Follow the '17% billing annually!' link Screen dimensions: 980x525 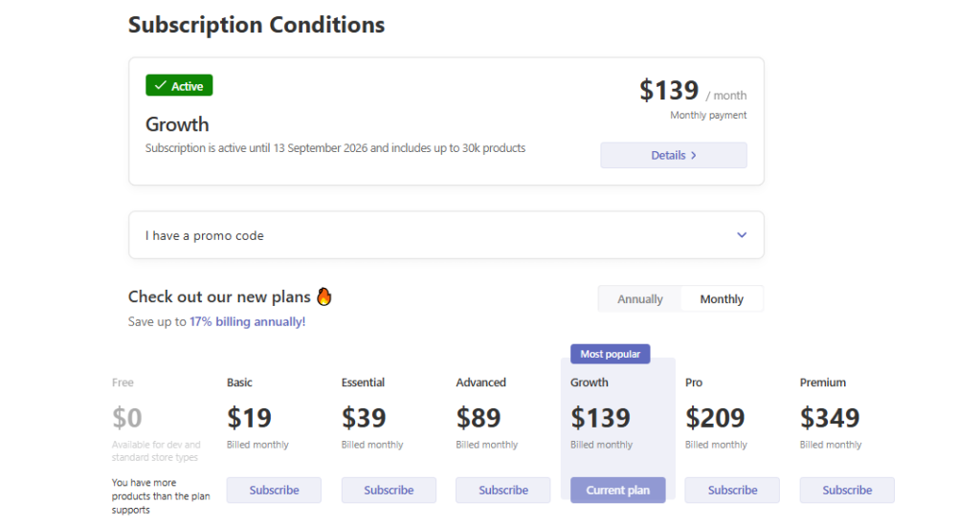pos(248,321)
